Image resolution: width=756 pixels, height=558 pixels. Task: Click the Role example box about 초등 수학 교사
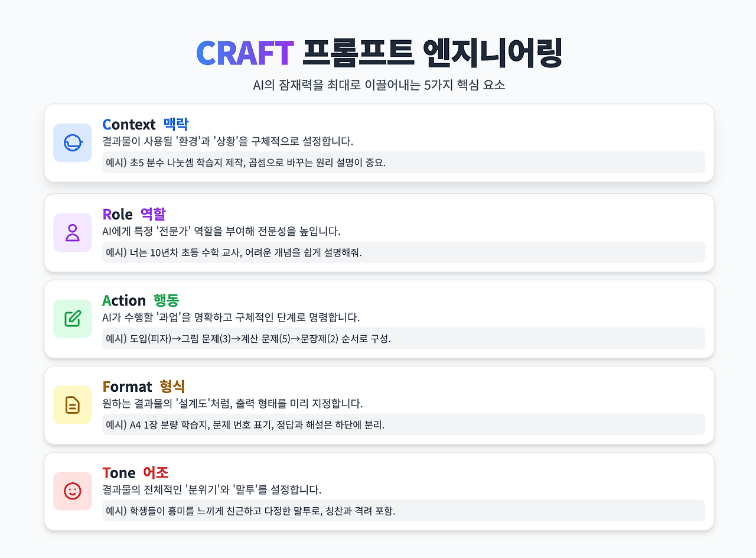403,252
